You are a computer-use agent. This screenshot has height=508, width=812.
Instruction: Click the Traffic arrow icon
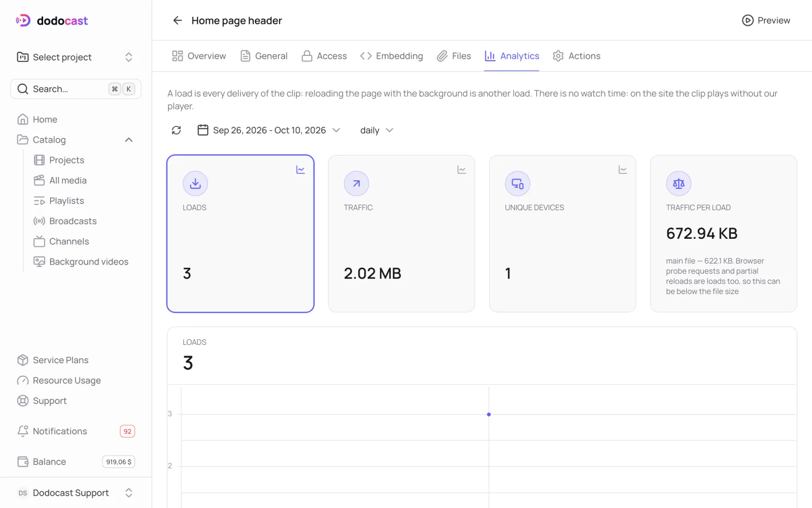pyautogui.click(x=356, y=183)
